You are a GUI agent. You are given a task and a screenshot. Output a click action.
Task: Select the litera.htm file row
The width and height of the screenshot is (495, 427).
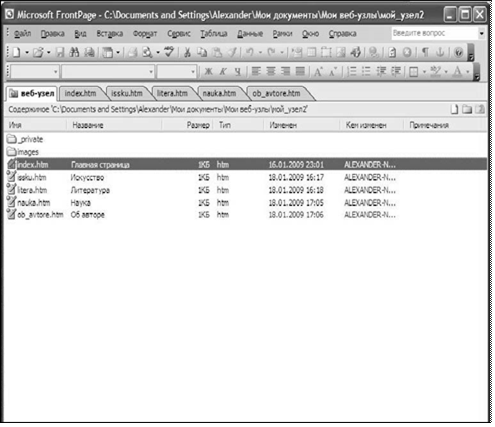pos(246,190)
